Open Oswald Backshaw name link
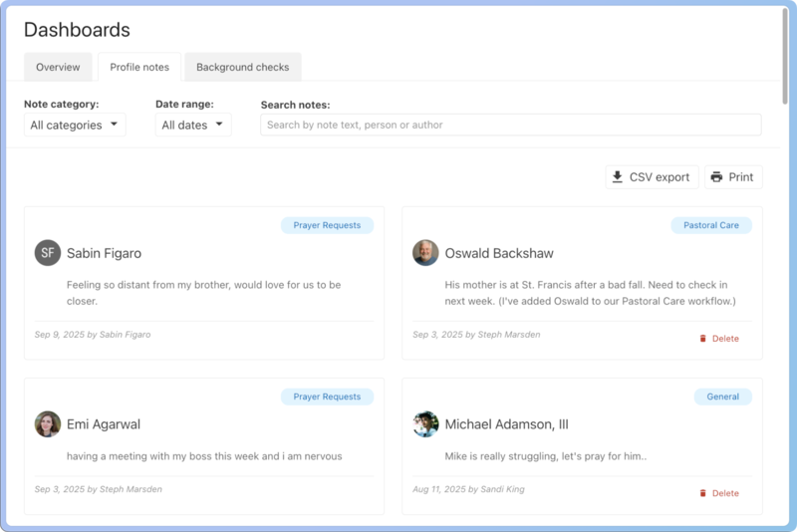Viewport: 797px width, 532px height. [499, 253]
